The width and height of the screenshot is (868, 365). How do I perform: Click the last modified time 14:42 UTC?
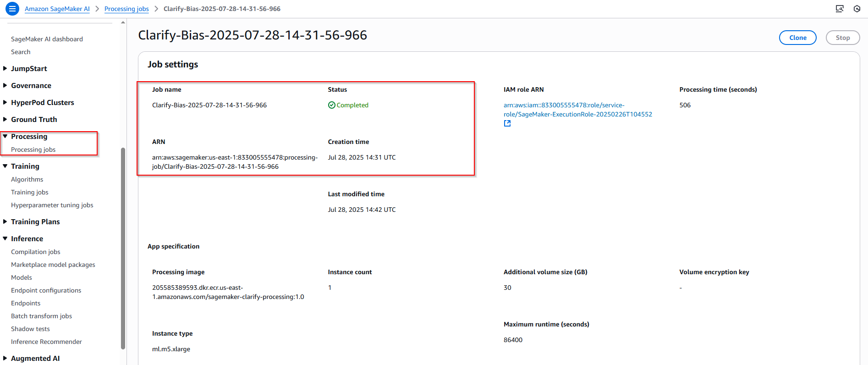362,210
